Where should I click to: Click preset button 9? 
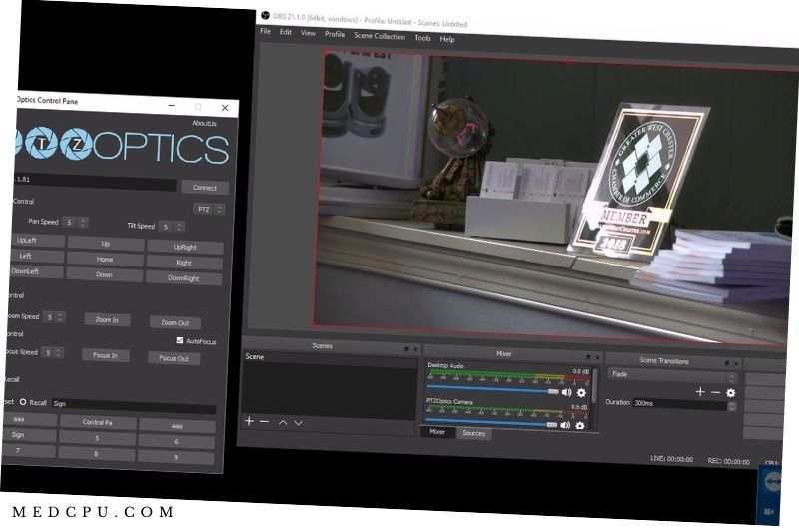click(176, 457)
